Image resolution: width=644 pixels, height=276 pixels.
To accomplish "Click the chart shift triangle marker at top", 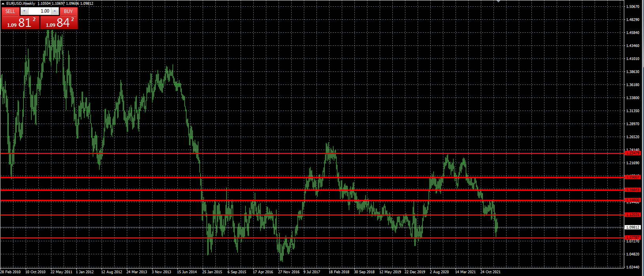I will 498,2.
